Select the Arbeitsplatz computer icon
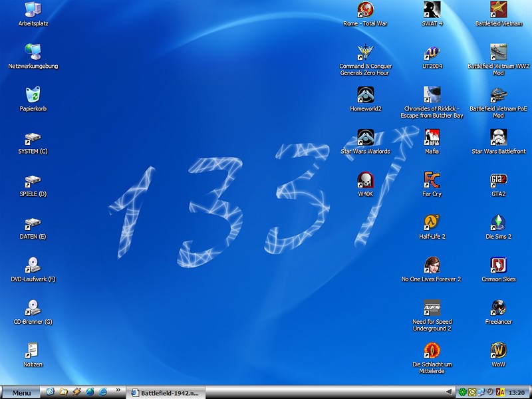Screen dimensions: 532x399 tap(33, 10)
